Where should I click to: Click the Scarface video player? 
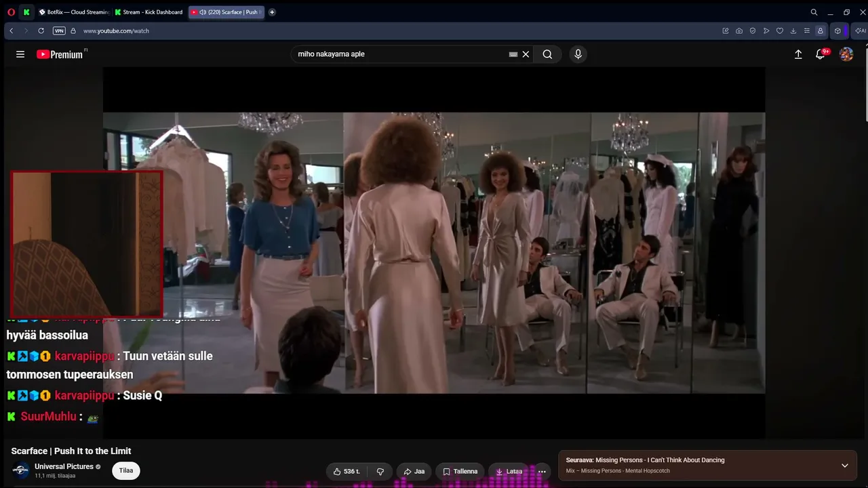pyautogui.click(x=434, y=253)
